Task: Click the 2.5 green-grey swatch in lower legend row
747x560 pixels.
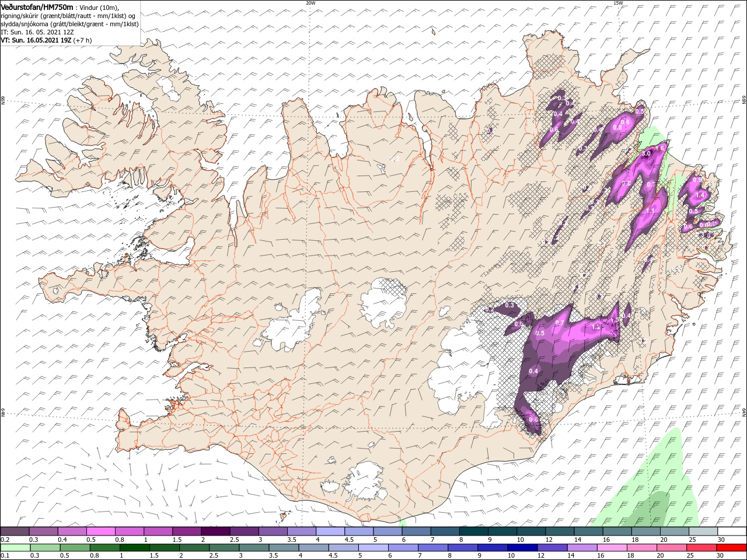Action: pyautogui.click(x=224, y=548)
